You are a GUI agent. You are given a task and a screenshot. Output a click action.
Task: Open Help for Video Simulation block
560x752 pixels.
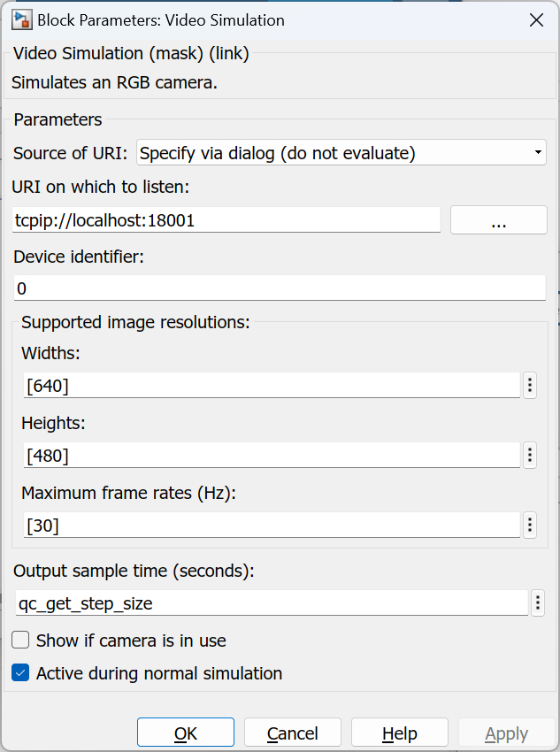400,733
